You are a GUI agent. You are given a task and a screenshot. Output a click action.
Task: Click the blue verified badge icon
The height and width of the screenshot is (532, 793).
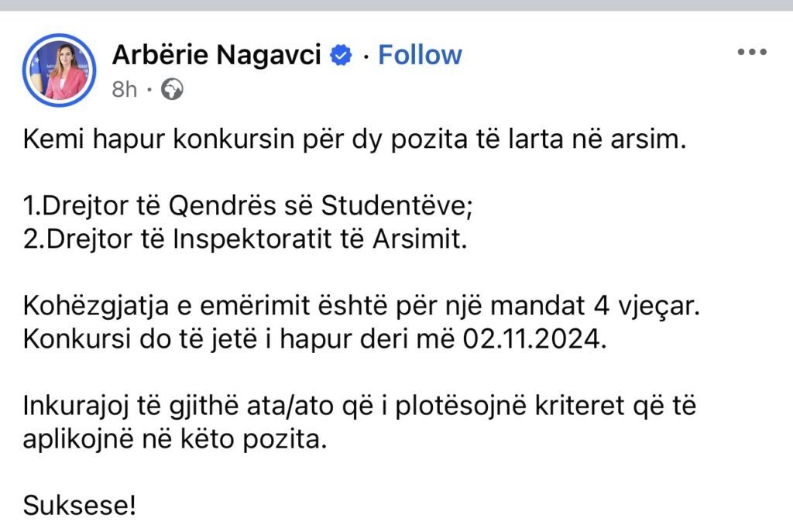click(342, 55)
